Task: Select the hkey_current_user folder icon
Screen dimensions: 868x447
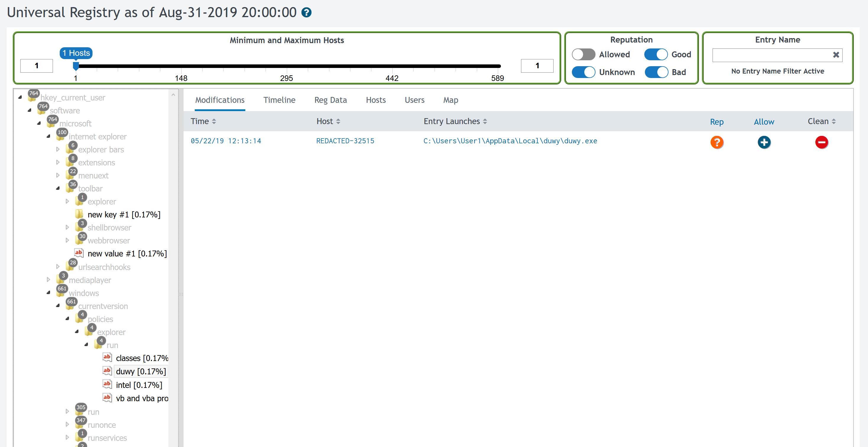Action: tap(32, 97)
